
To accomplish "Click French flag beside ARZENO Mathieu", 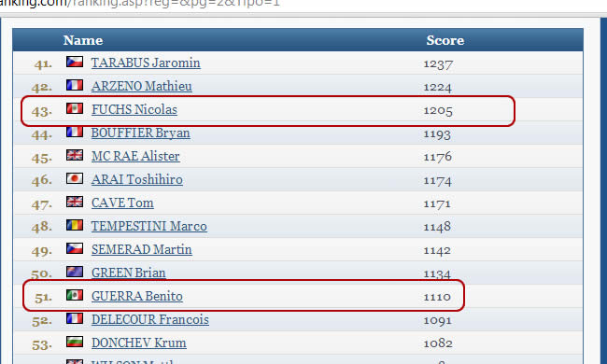I will point(75,85).
